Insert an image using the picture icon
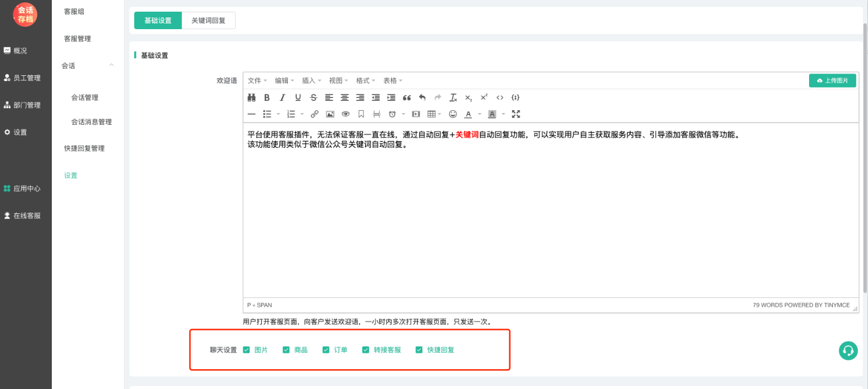868x389 pixels. [330, 114]
